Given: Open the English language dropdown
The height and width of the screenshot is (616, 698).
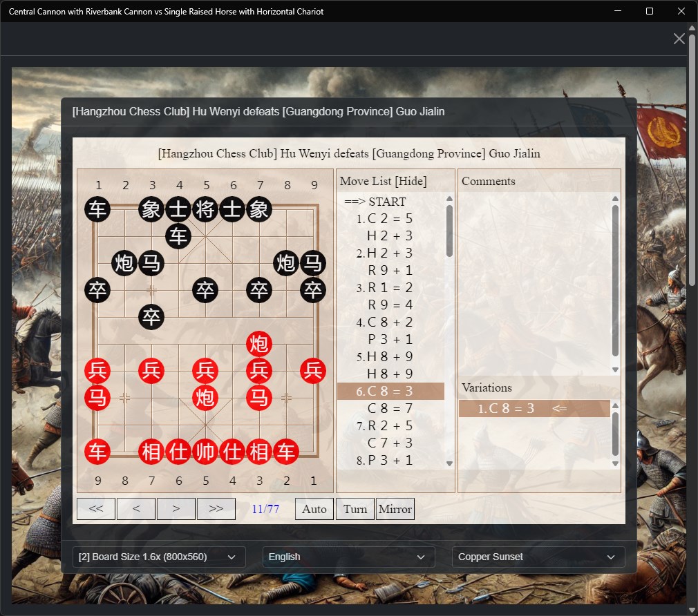Looking at the screenshot, I should [x=348, y=557].
